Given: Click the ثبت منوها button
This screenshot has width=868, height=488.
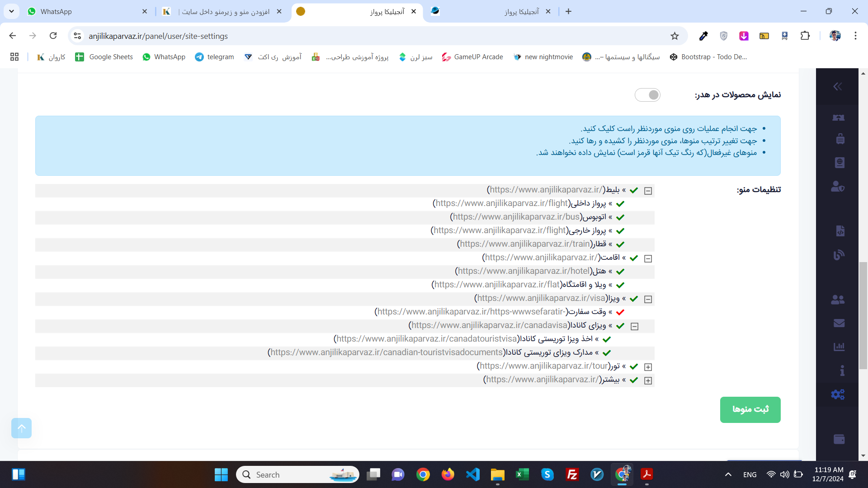Looking at the screenshot, I should point(750,409).
